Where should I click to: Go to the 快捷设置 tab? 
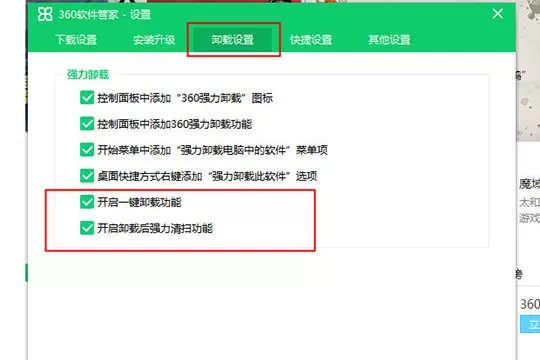[311, 40]
